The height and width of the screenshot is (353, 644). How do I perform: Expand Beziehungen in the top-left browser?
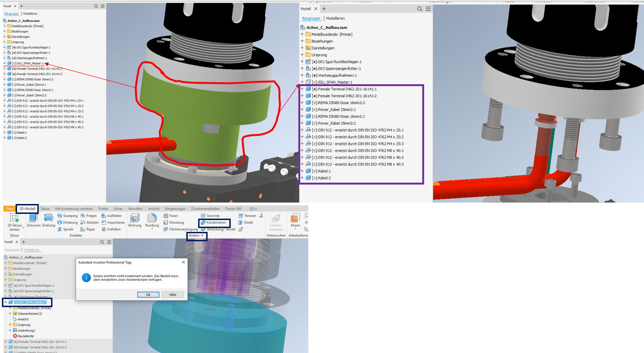[x=4, y=31]
